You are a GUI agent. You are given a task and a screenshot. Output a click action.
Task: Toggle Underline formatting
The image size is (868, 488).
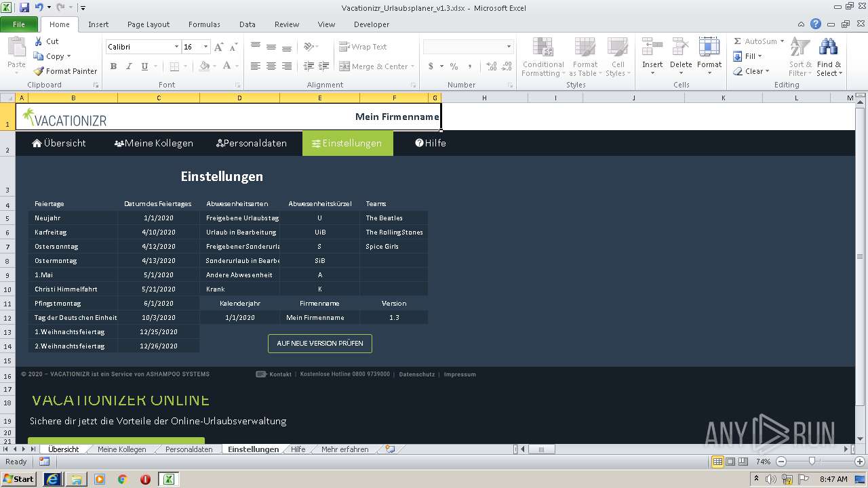[x=144, y=66]
